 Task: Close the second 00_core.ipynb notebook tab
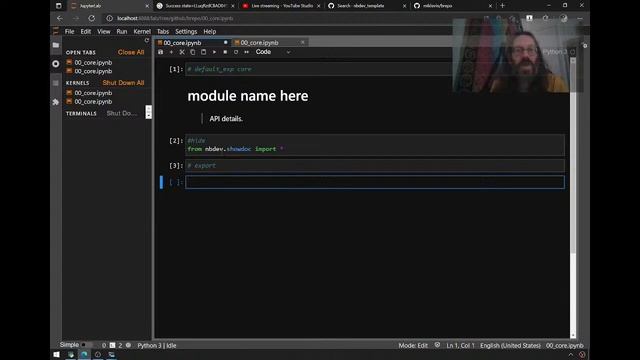[x=302, y=42]
